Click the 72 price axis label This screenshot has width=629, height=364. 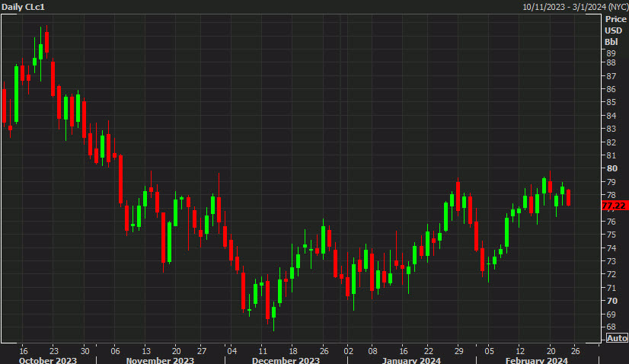click(x=611, y=274)
